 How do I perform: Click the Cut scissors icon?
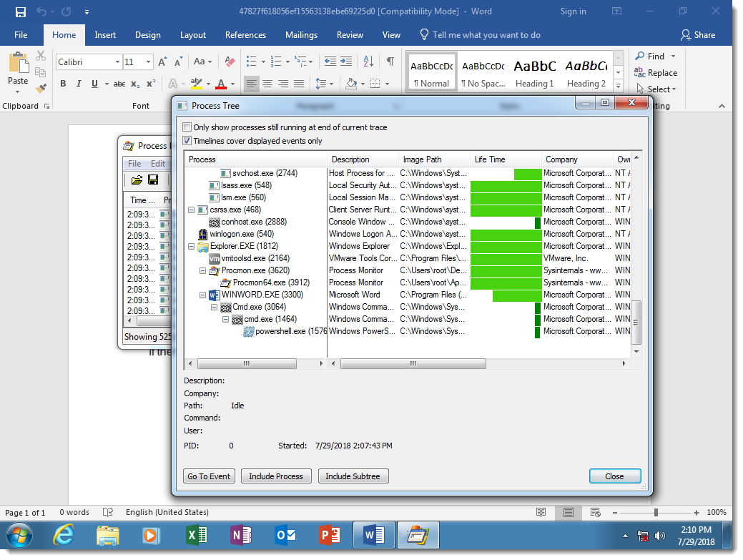(41, 56)
